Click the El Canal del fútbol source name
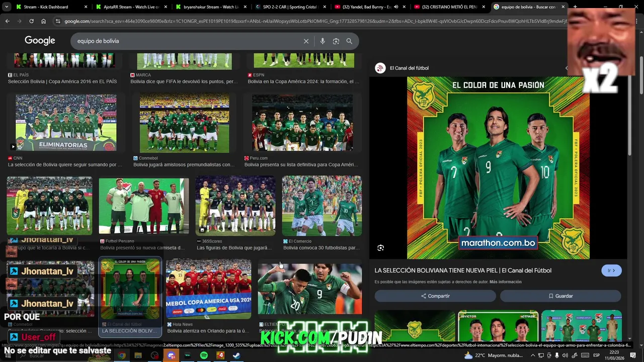 click(409, 68)
